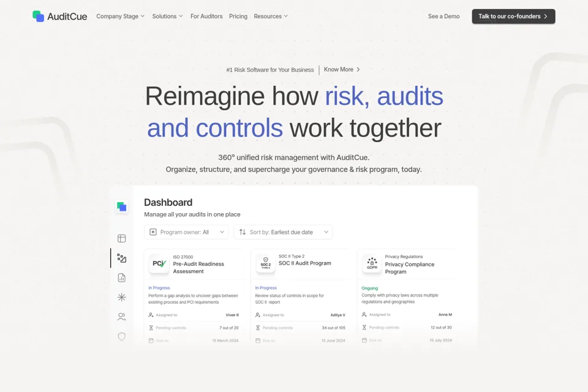588x392 pixels.
Task: Click due date 15 July 2024
Action: click(x=440, y=340)
